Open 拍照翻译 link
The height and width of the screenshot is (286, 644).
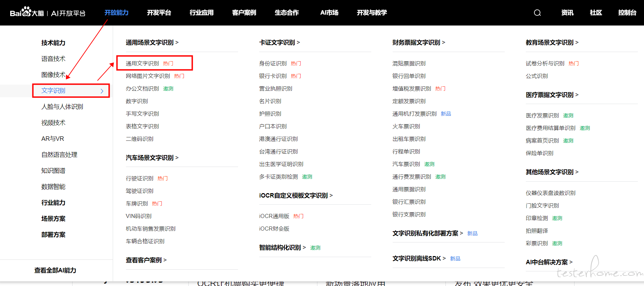click(x=537, y=231)
